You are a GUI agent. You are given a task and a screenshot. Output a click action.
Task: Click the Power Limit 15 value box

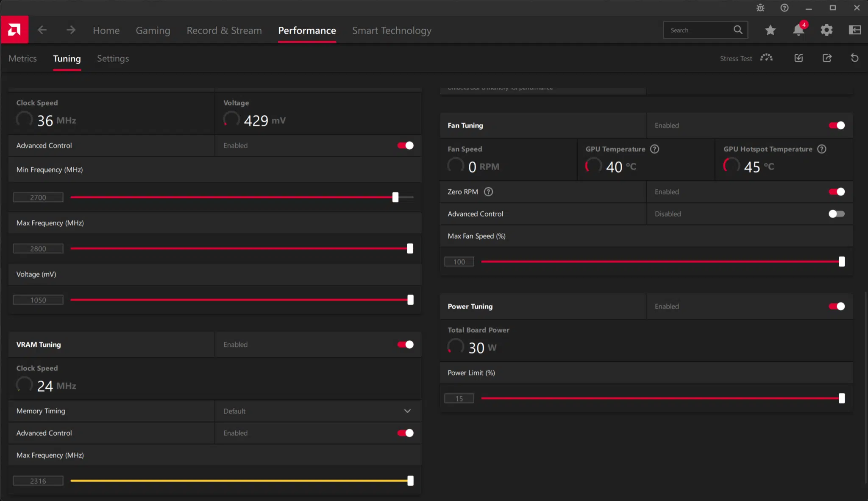click(x=459, y=398)
